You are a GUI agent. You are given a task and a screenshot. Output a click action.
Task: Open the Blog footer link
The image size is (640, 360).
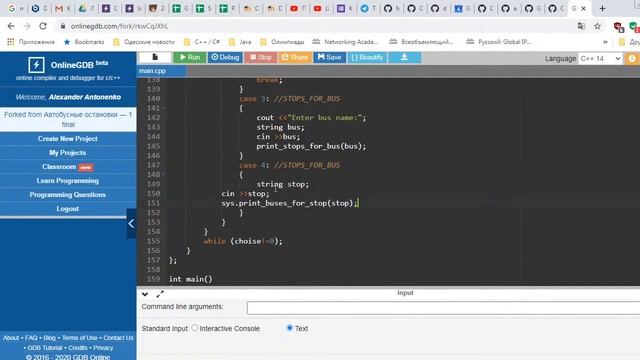point(49,338)
